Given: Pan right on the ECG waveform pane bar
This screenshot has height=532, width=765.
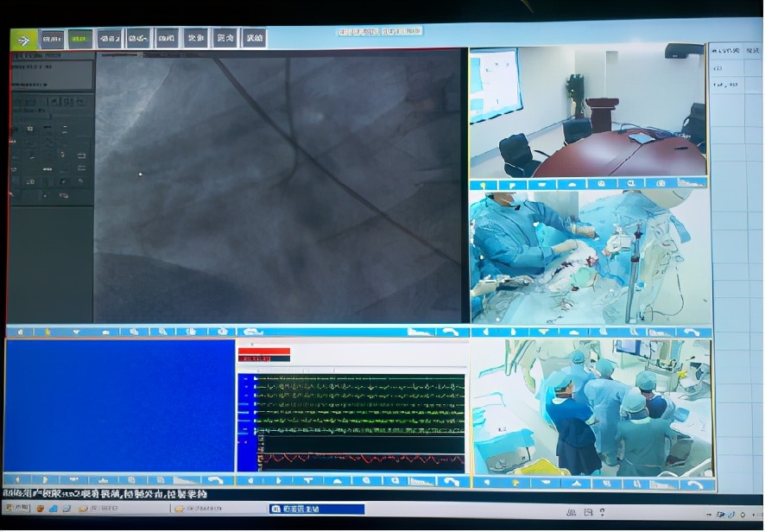Looking at the screenshot, I should (x=279, y=481).
